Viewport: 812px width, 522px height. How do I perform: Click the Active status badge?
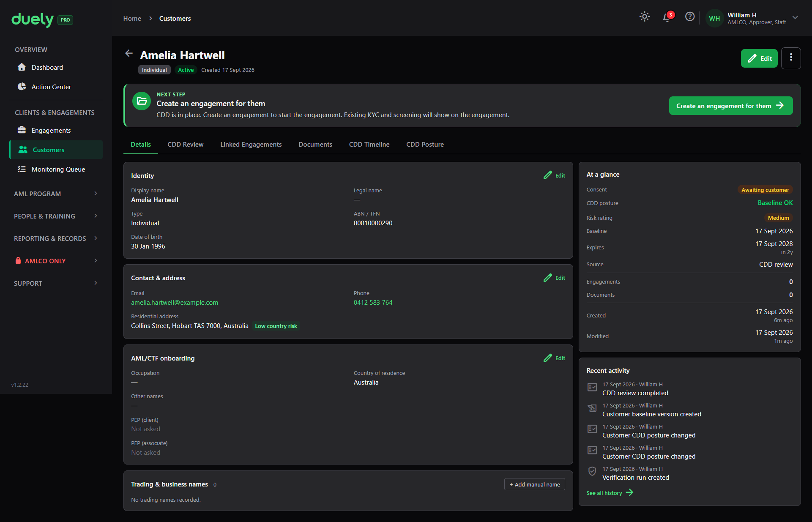(186, 70)
